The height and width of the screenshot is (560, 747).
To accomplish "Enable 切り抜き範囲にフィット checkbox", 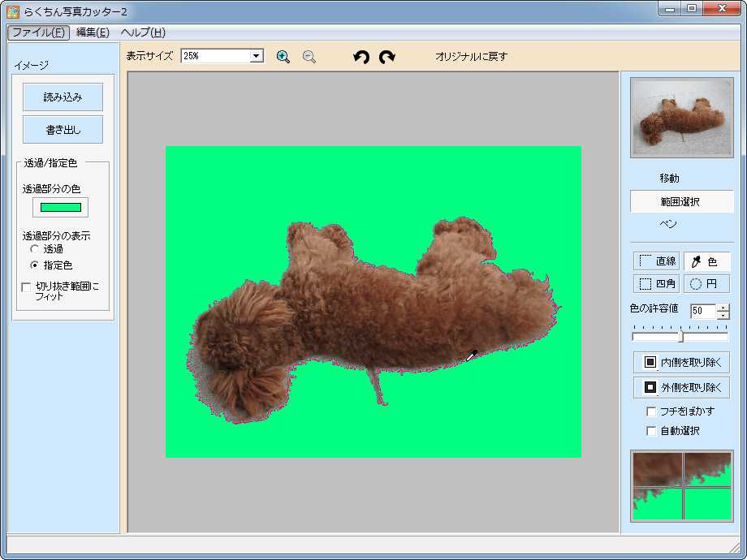I will pos(27,286).
